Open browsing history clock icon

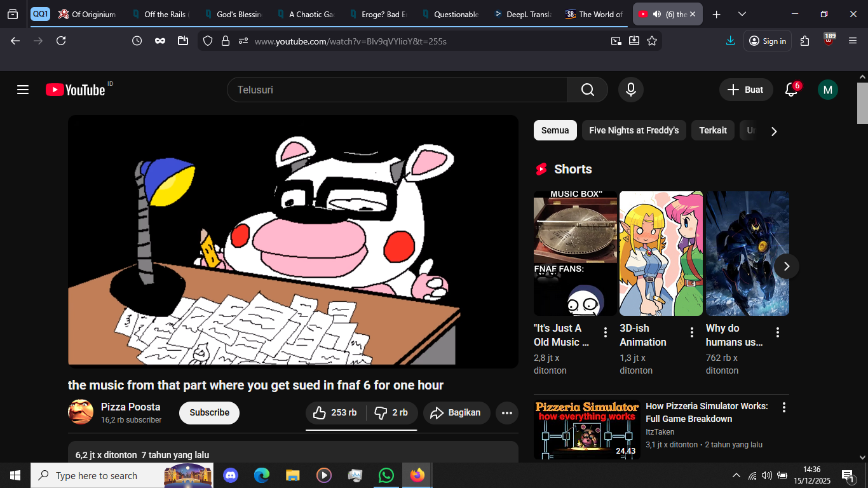(137, 41)
